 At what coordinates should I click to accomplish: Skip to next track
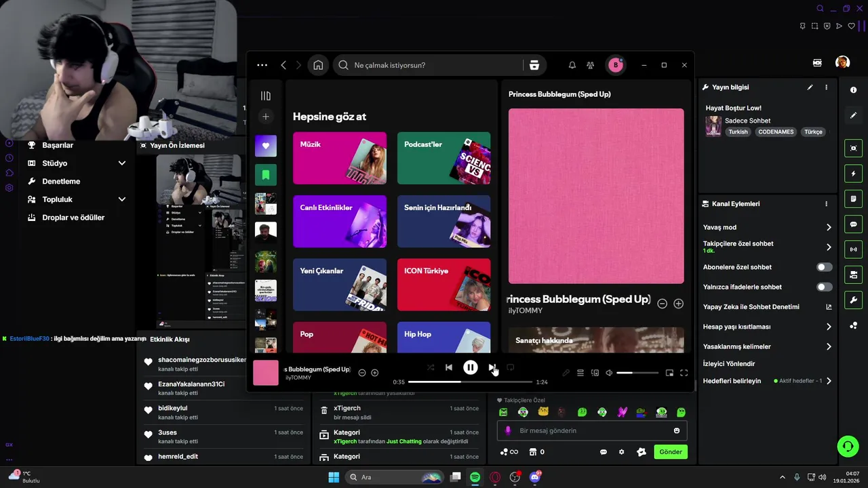[492, 367]
